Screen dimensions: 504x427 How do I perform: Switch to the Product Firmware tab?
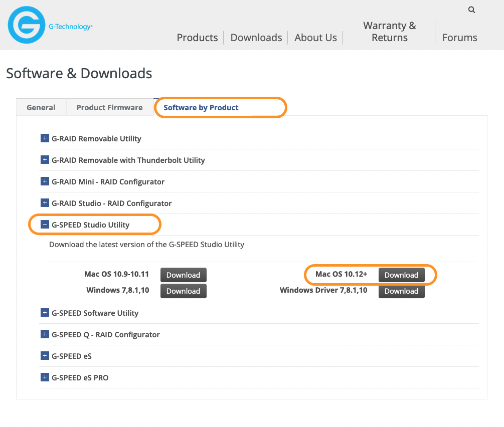110,107
